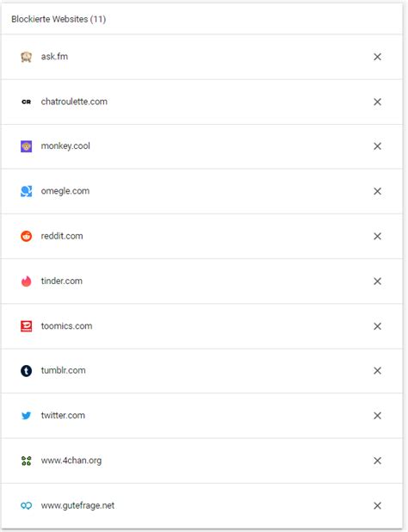Select the omegle.com text entry
408x532 pixels.
(x=65, y=191)
